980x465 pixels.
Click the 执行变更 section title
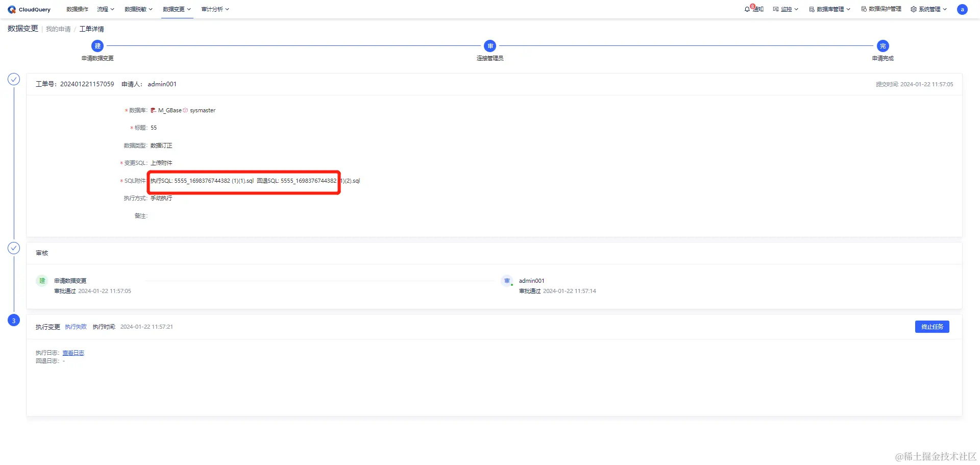click(48, 327)
